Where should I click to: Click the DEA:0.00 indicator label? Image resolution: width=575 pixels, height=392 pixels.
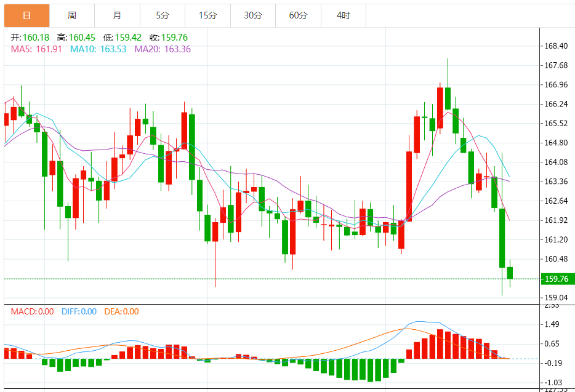[121, 312]
